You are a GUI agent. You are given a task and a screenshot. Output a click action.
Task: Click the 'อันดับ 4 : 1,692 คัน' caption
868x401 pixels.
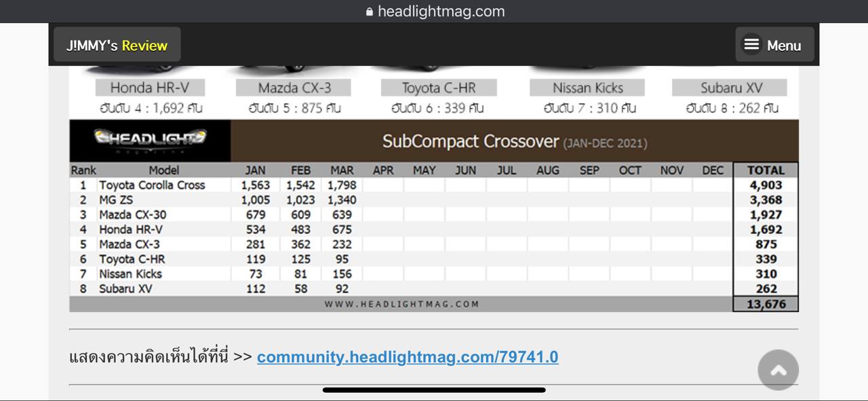pos(151,108)
